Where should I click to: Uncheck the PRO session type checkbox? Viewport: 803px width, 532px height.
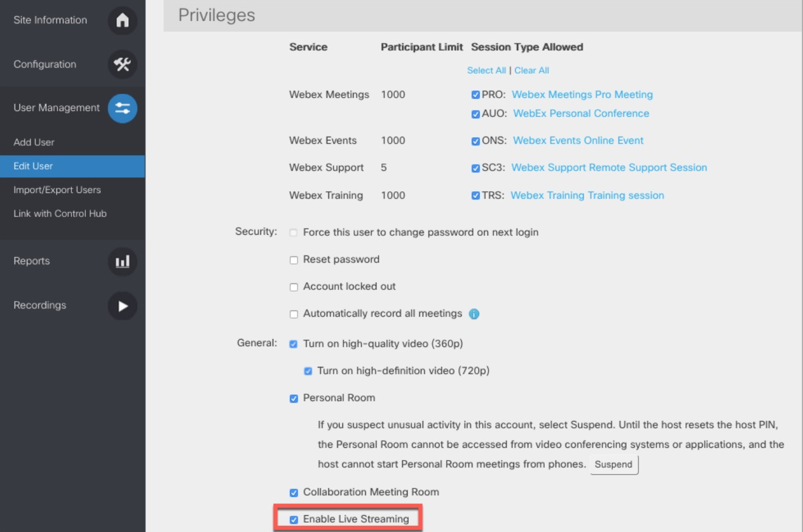(x=476, y=95)
